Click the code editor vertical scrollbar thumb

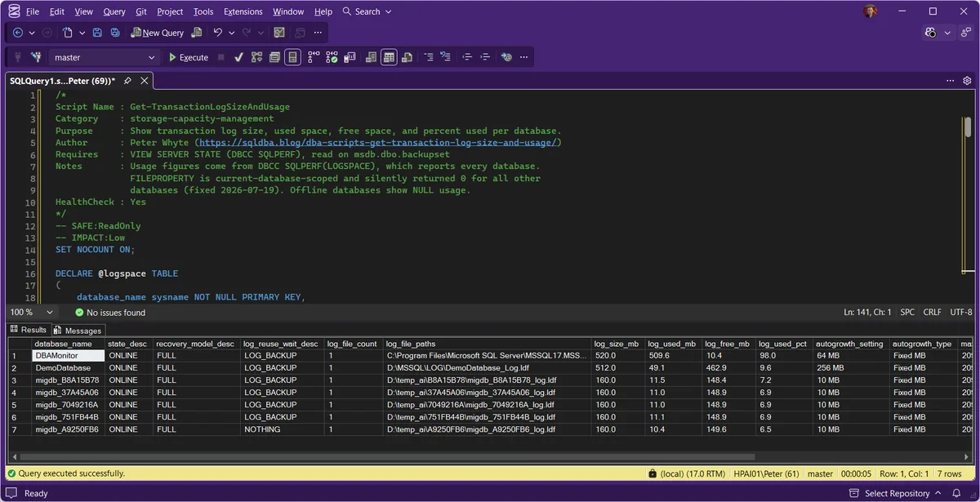(x=968, y=127)
